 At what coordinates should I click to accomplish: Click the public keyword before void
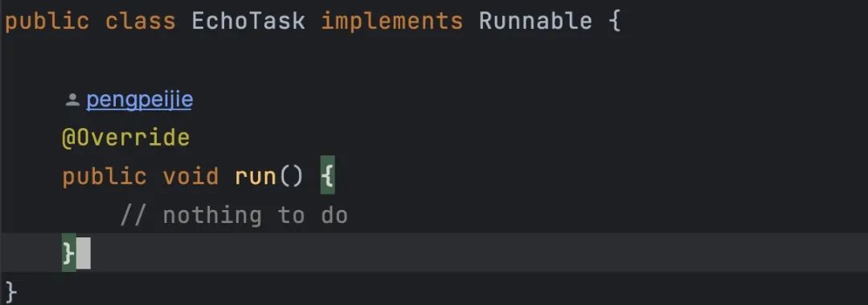pos(104,177)
